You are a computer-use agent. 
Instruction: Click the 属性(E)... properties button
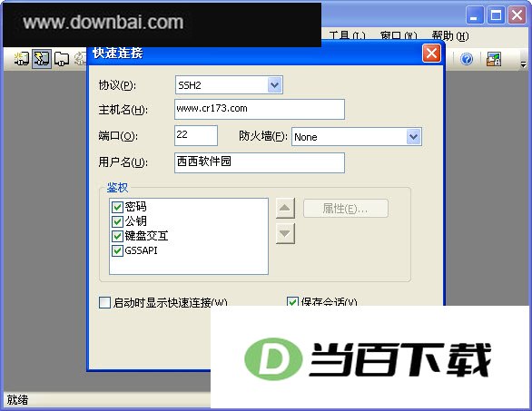345,208
